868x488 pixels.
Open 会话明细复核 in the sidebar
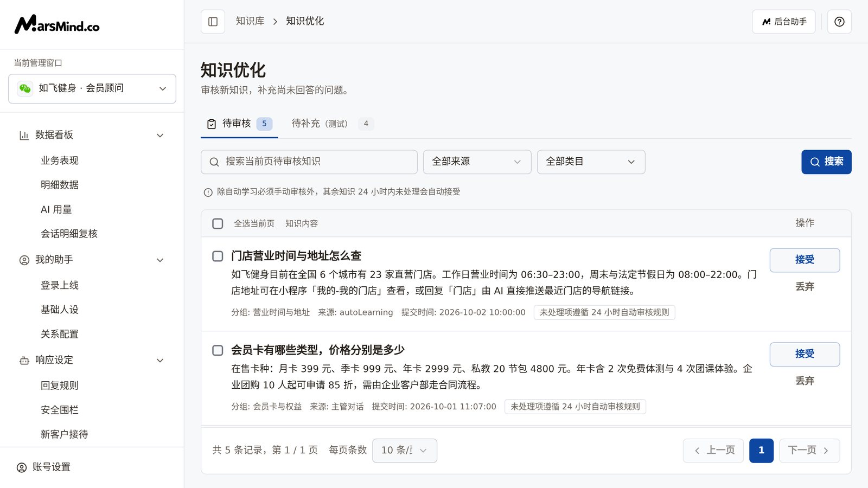pos(69,234)
